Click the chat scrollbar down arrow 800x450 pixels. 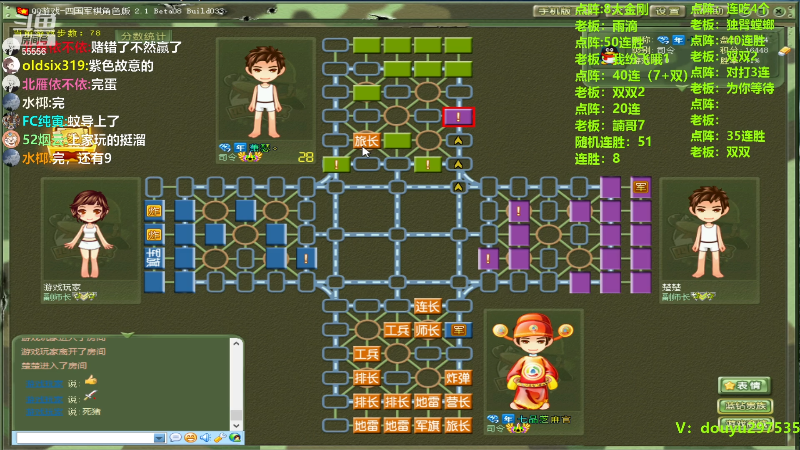[x=236, y=426]
